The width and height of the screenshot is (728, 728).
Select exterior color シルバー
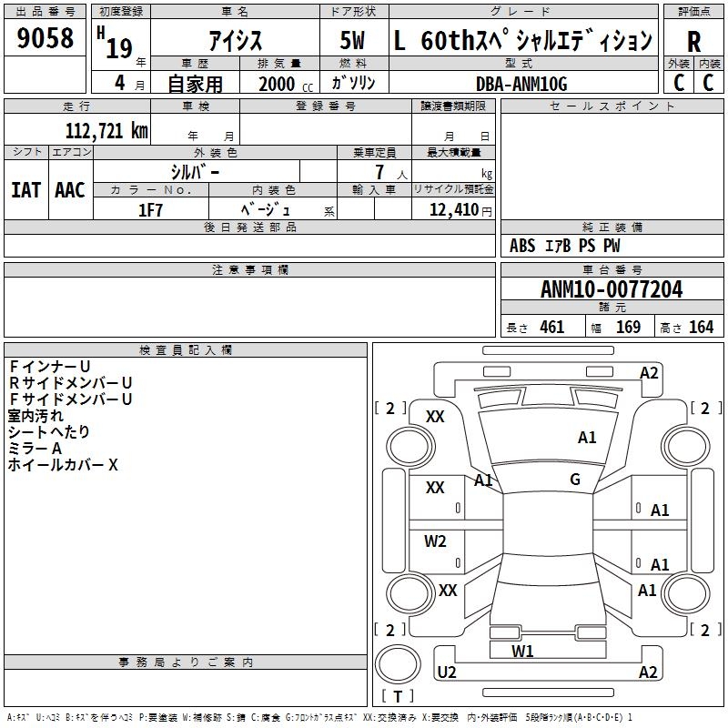tap(195, 172)
